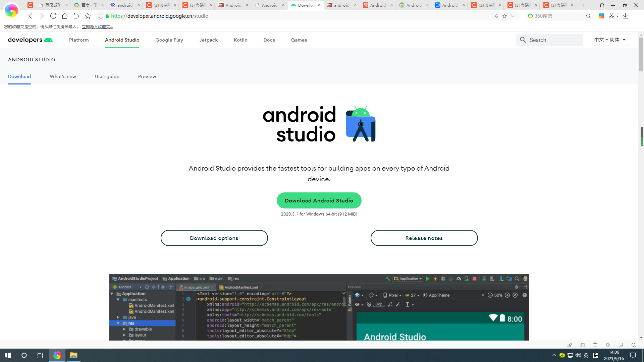Click the zoom magnifier icon in browser status bar
The width and height of the screenshot is (644, 362).
(634, 345)
